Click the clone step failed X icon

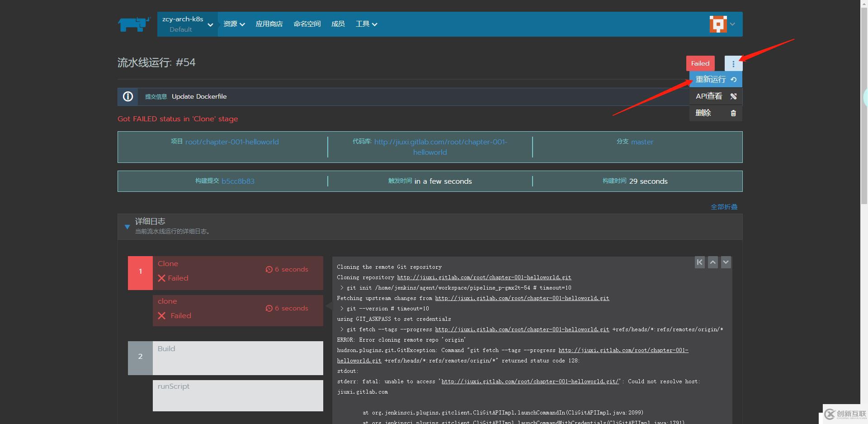pos(161,315)
